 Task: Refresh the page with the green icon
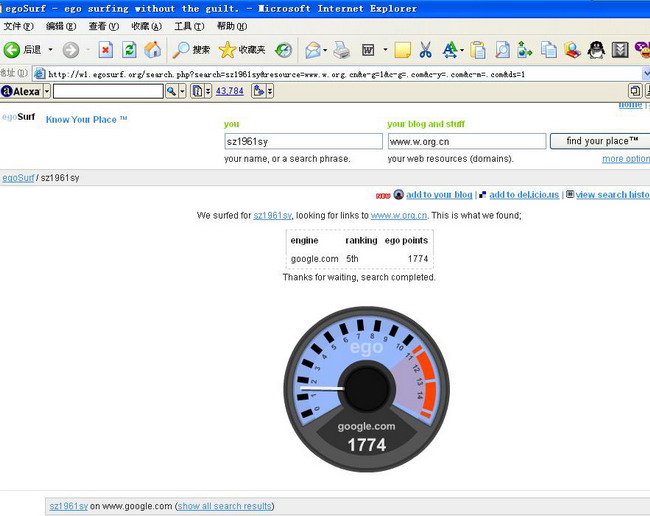coord(129,50)
